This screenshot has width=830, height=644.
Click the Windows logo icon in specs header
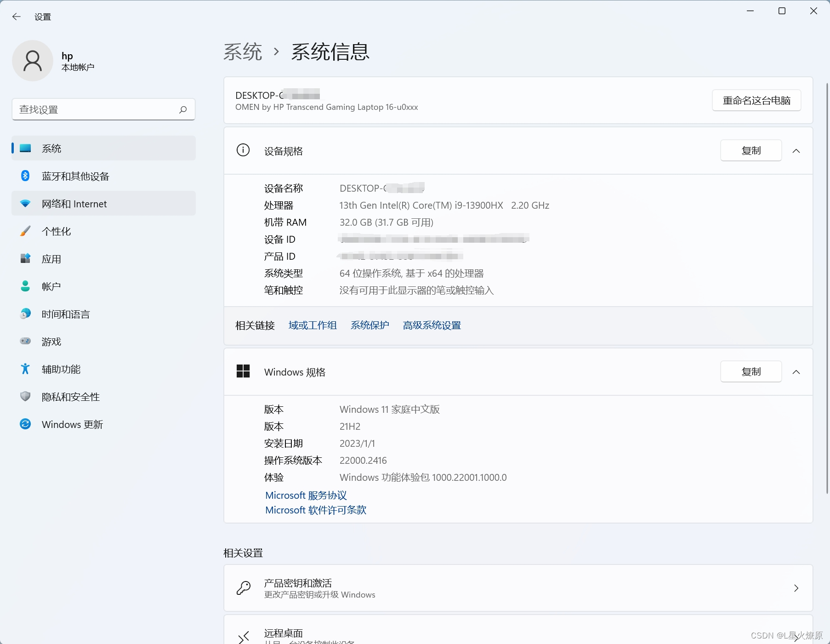(x=243, y=371)
